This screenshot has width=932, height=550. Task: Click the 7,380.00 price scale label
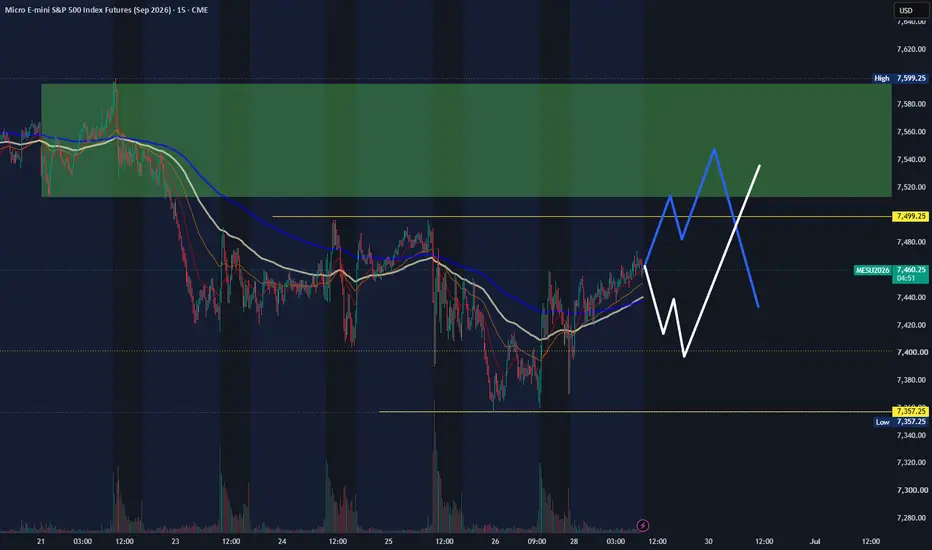click(911, 380)
